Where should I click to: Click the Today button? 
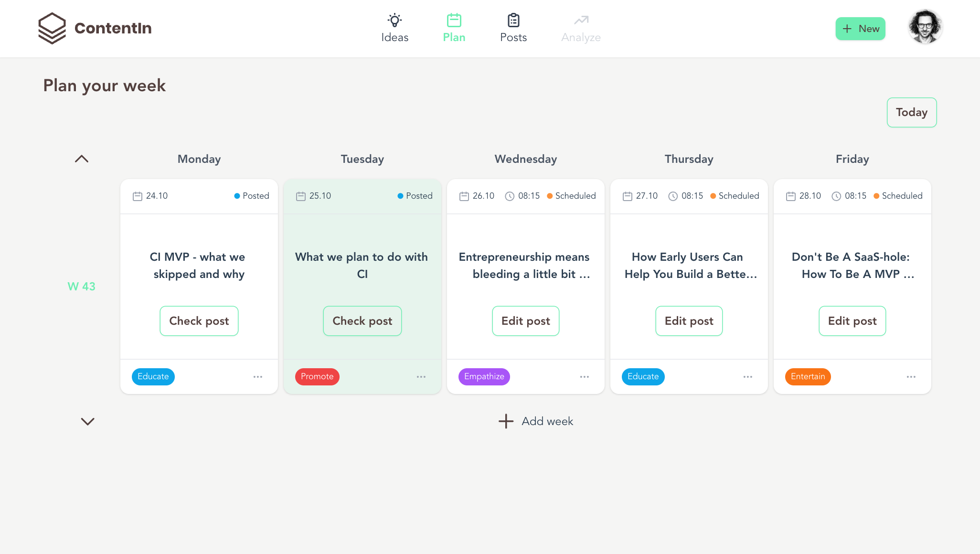point(912,112)
